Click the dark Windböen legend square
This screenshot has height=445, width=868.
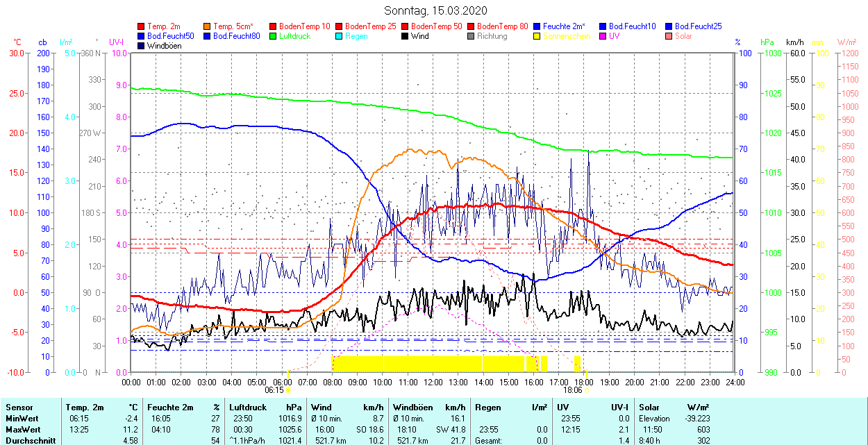point(142,46)
